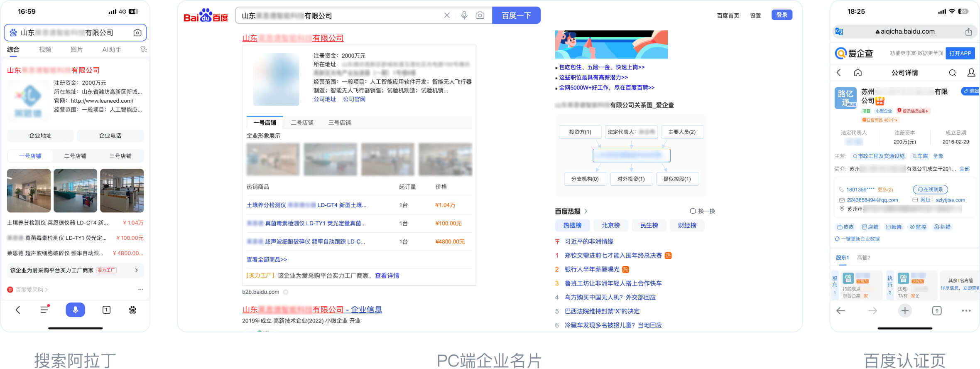The image size is (980, 369).
Task: Tap share icon in aiqicha address bar
Action: coord(968,32)
